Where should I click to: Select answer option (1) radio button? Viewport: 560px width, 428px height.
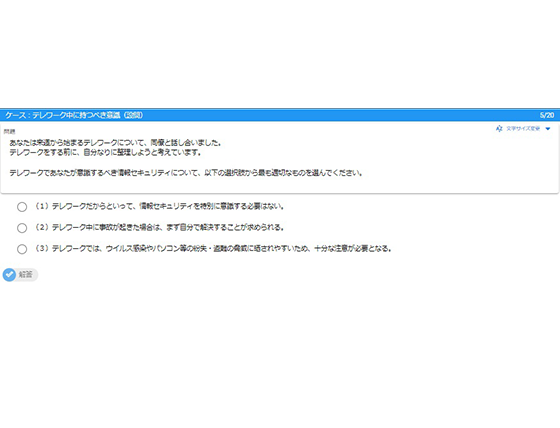[x=22, y=207]
